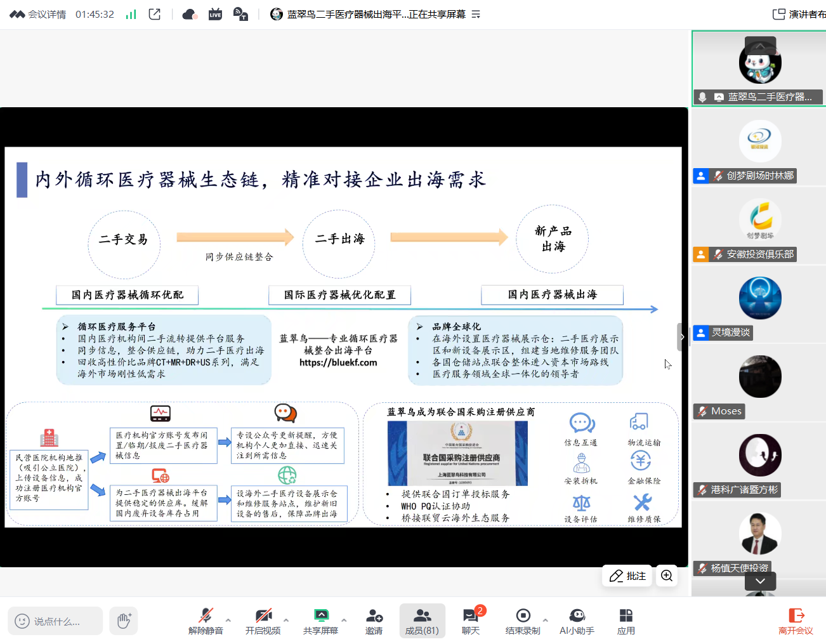Click the red hospital icon on slide
This screenshot has height=644, width=826.
click(x=49, y=438)
